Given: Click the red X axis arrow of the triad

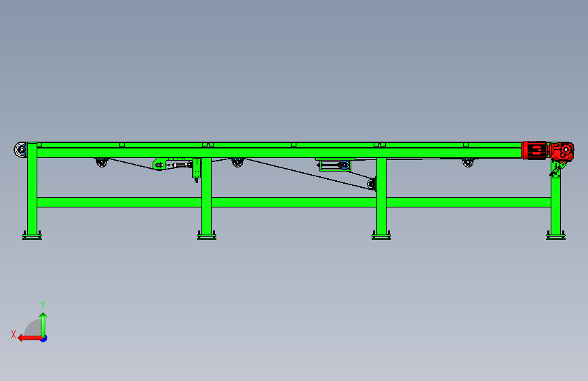Looking at the screenshot, I should 30,338.
